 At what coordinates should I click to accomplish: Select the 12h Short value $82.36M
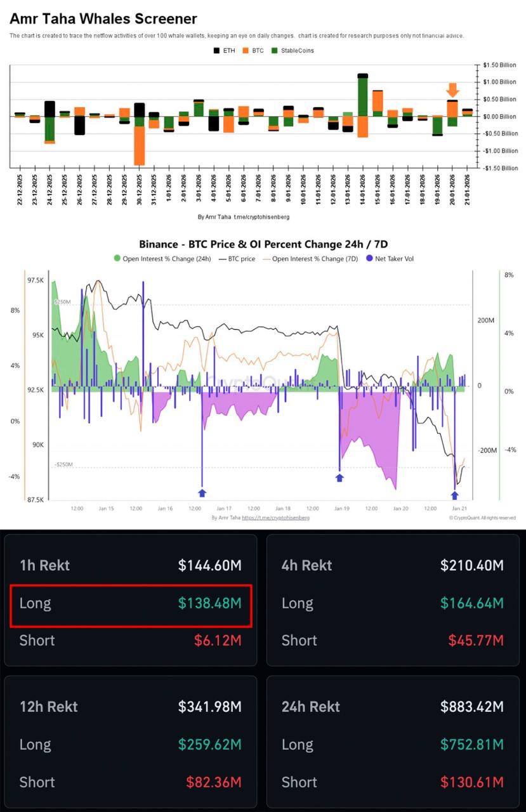point(214,782)
